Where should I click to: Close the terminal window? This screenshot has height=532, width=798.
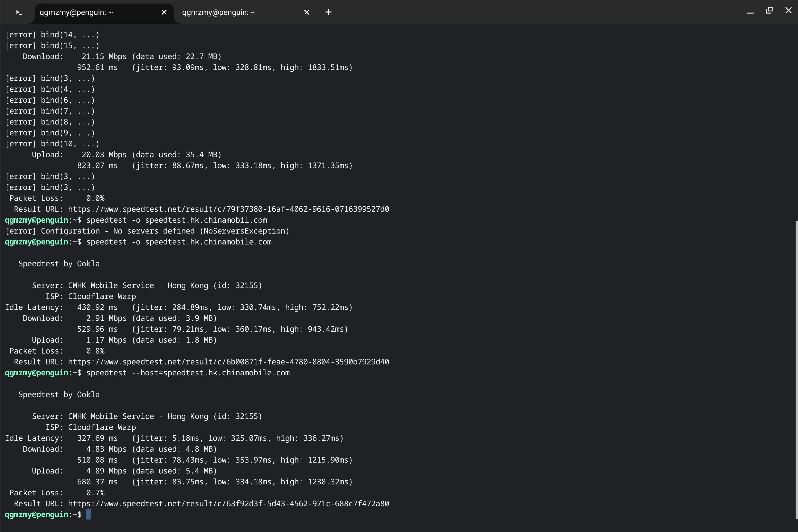coord(788,11)
